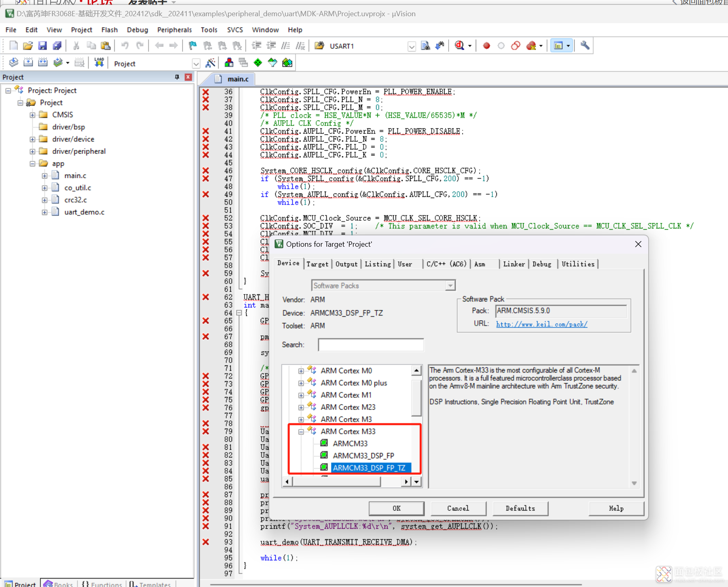
Task: Expand the ARM Cortex M0 plus device group
Action: click(301, 383)
